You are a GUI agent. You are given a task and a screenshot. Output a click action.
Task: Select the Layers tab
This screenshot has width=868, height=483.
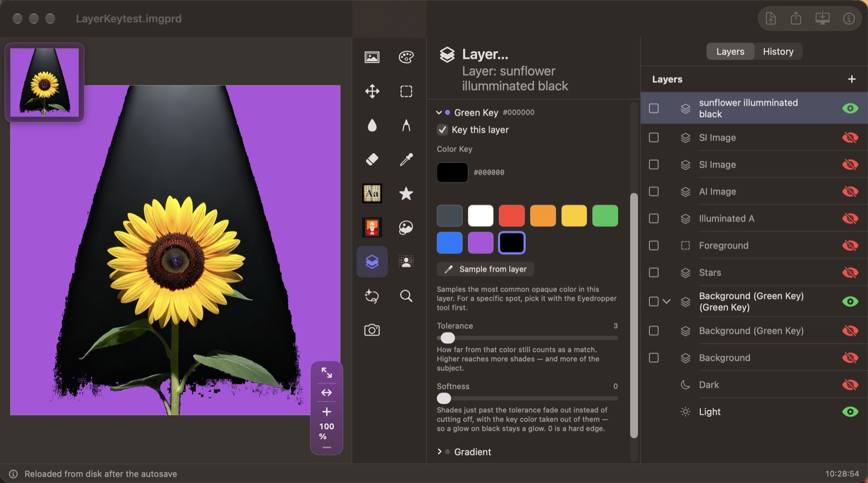click(x=730, y=52)
